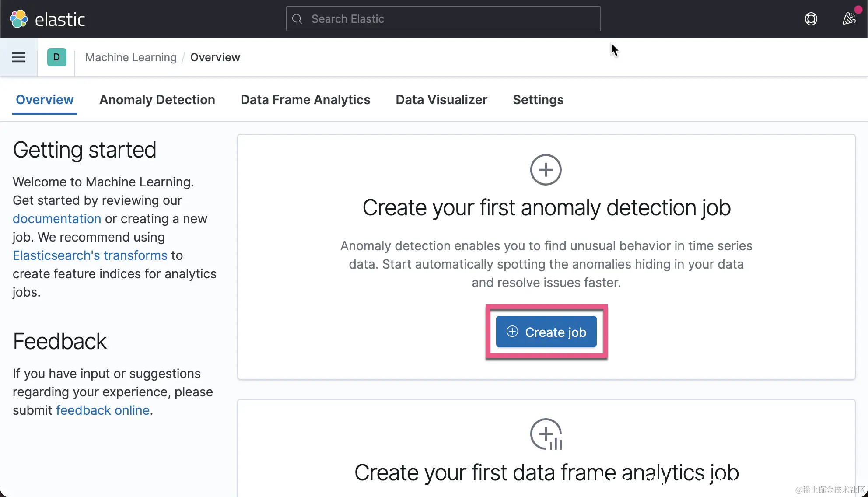Switch to the Overview tab
The image size is (868, 497).
coord(45,100)
